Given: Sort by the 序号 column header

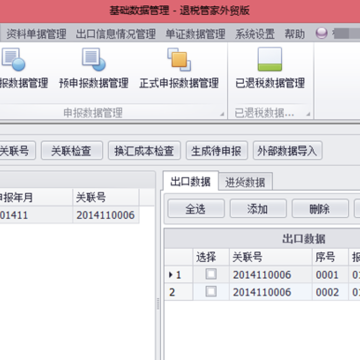Looking at the screenshot, I should [x=330, y=257].
